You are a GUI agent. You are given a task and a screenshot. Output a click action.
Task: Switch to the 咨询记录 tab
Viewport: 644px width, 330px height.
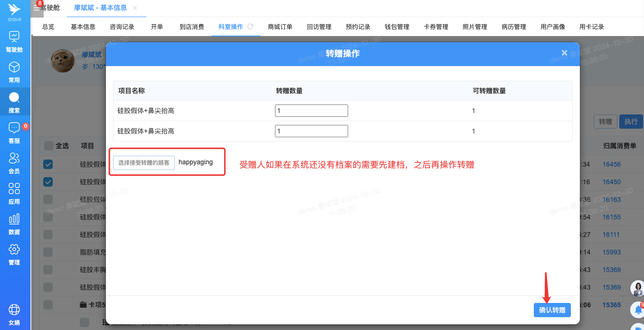click(x=122, y=27)
